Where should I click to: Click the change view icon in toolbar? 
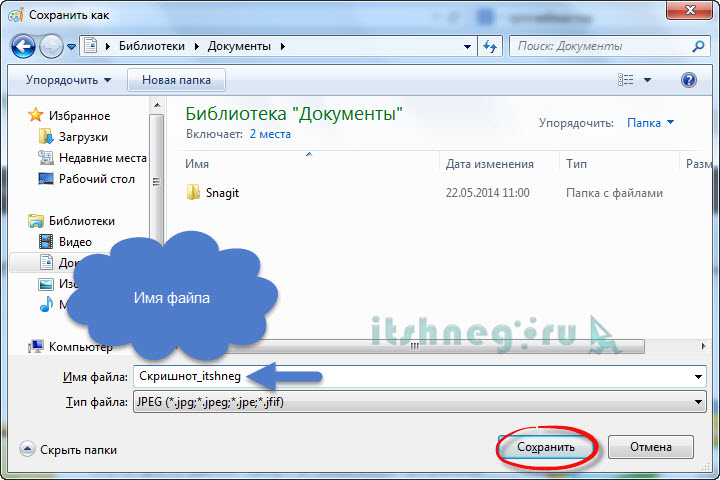(627, 80)
